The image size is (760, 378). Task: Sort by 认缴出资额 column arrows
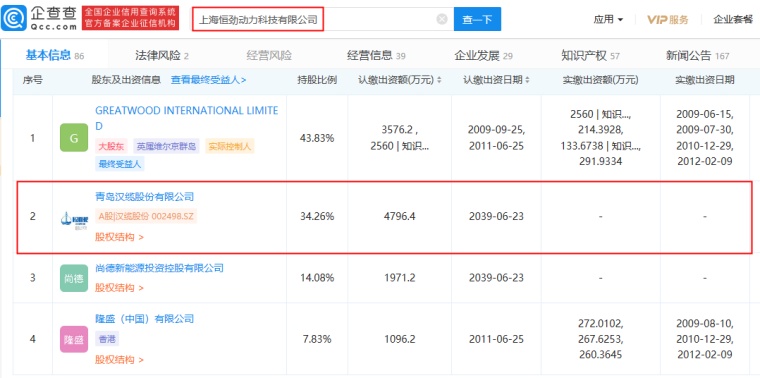(x=439, y=80)
